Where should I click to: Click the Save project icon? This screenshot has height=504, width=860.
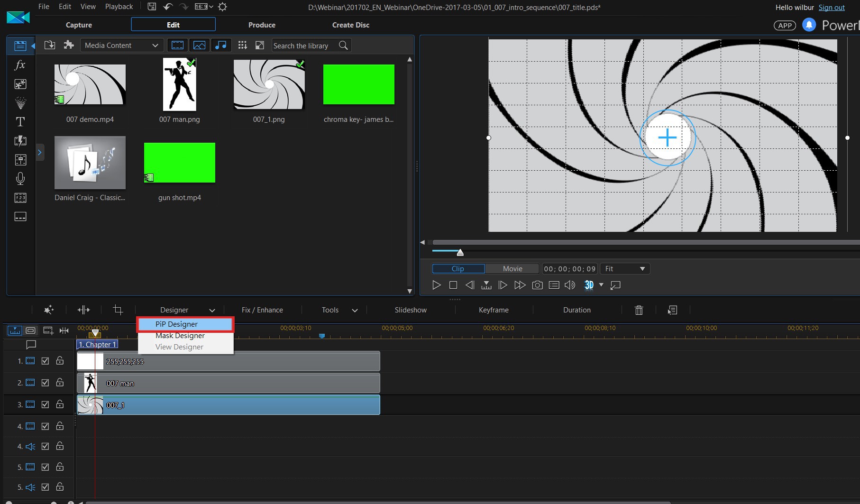point(152,7)
